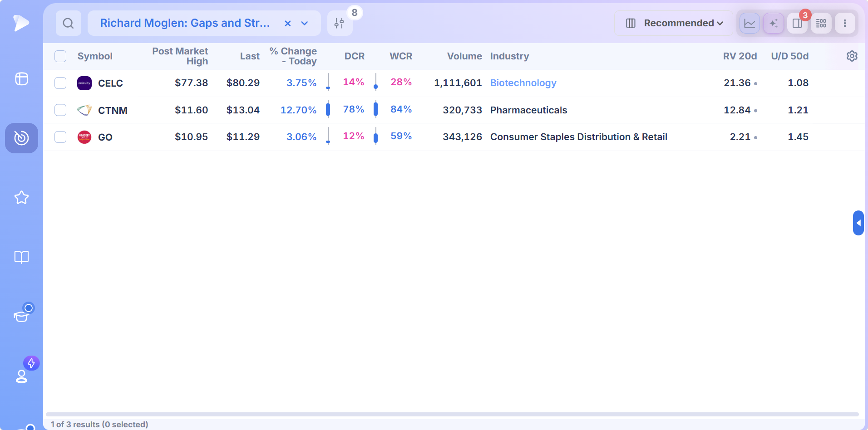Screen dimensions: 868x430
Task: Click the 21.36 RV 20d value
Action: (737, 83)
